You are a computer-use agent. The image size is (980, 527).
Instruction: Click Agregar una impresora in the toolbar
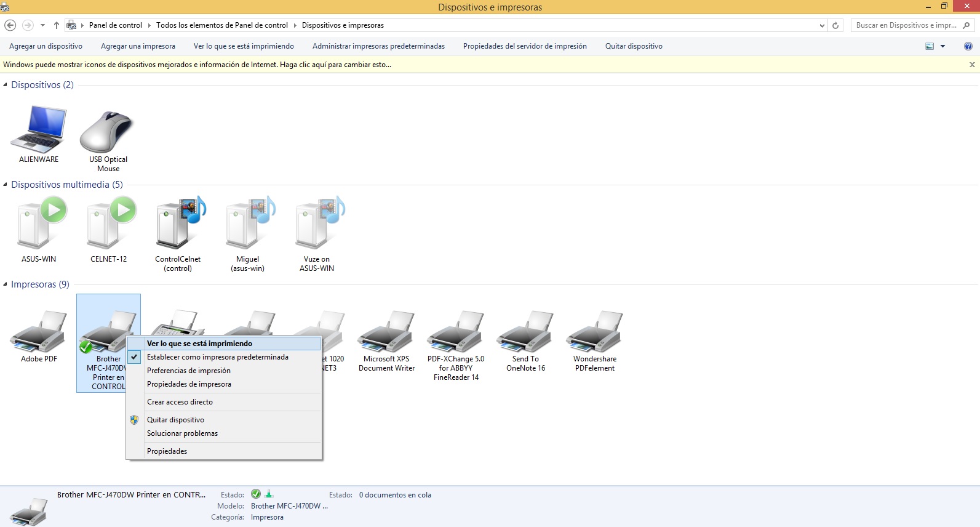tap(138, 46)
